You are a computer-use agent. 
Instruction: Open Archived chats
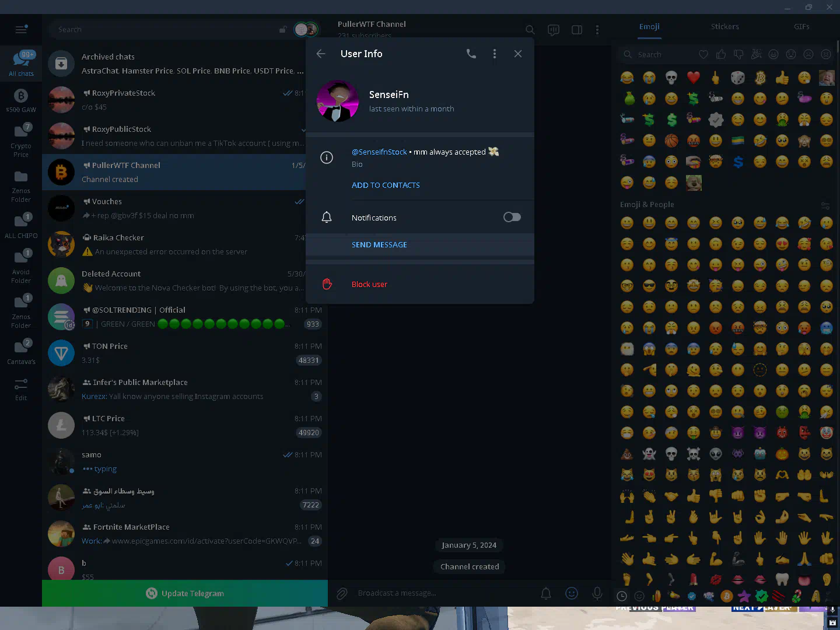(x=185, y=64)
